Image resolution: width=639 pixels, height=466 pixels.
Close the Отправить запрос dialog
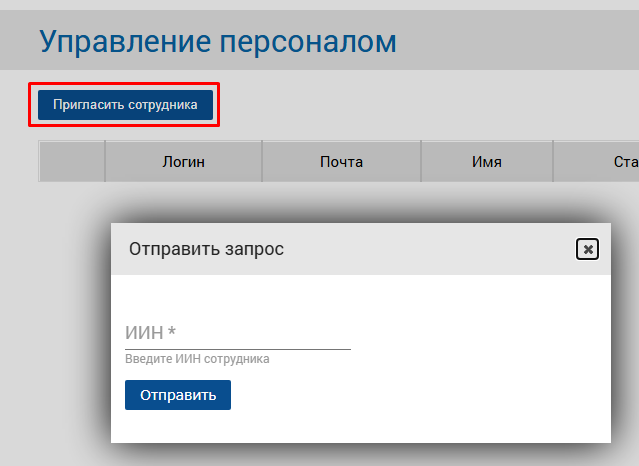pos(588,249)
